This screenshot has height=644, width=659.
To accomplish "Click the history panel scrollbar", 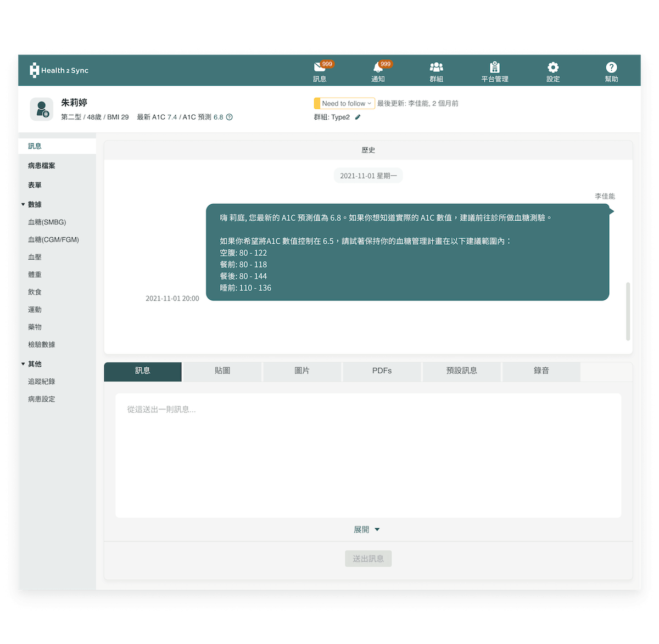I will [628, 311].
